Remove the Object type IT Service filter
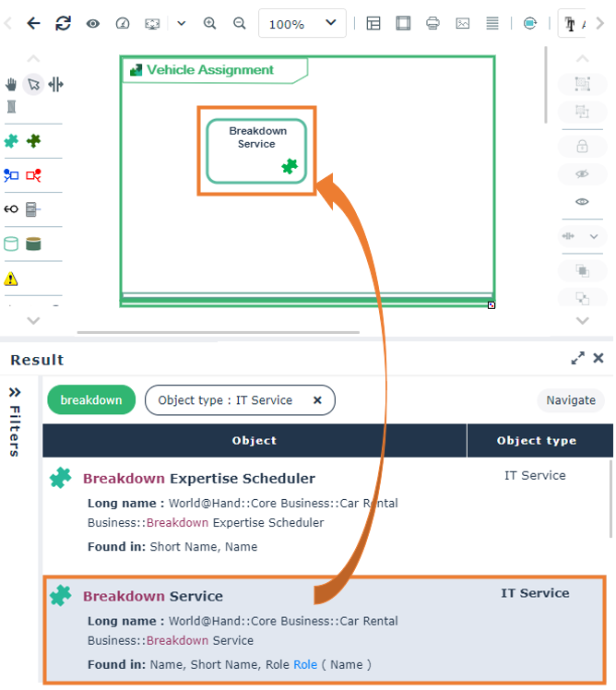This screenshot has width=616, height=690. pyautogui.click(x=317, y=400)
